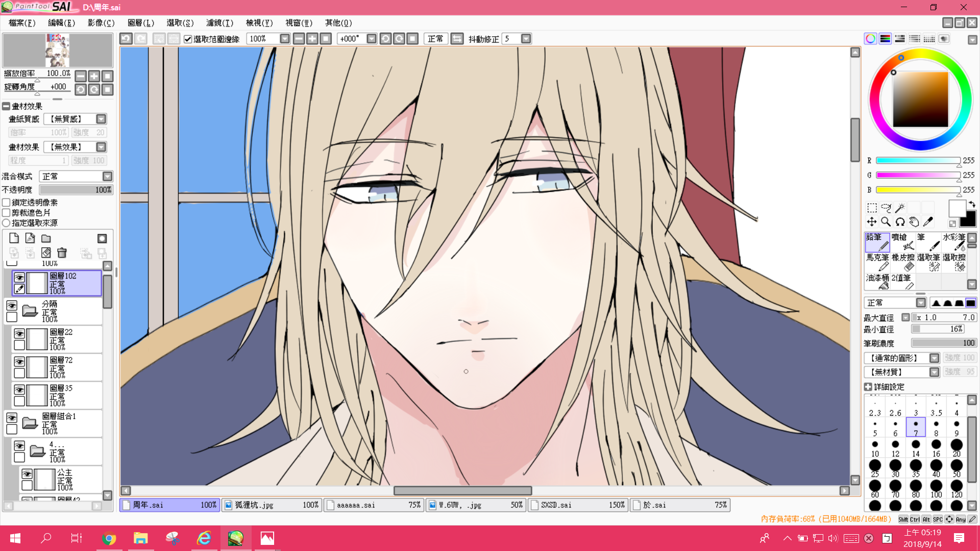Viewport: 980px width, 551px height.
Task: Activate the move tool
Action: 872,221
